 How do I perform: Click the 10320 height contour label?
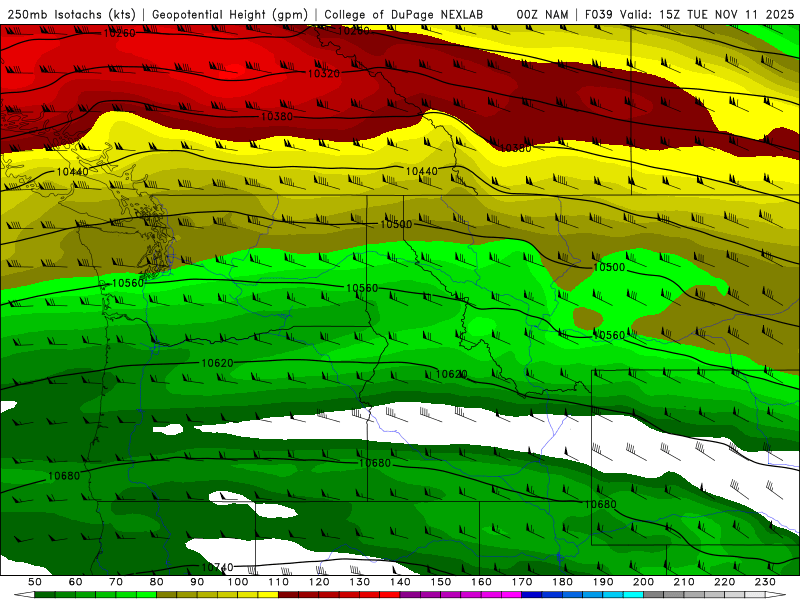tap(323, 73)
